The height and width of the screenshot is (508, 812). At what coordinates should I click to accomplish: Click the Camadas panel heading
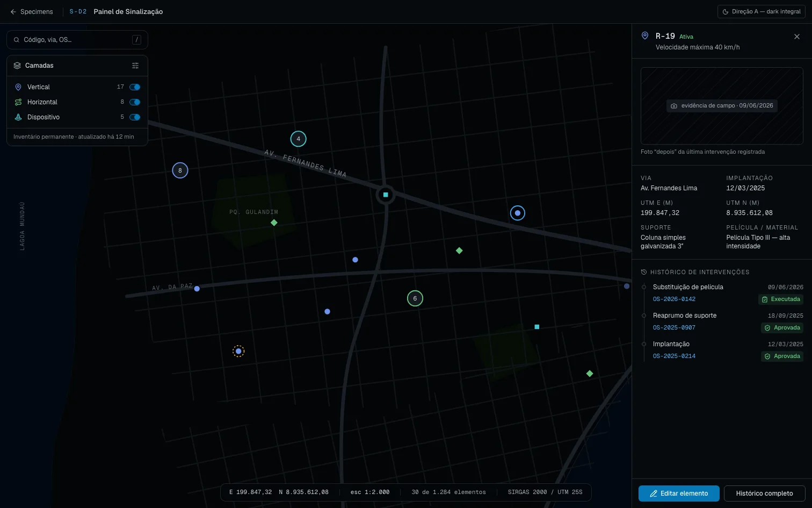coord(39,66)
